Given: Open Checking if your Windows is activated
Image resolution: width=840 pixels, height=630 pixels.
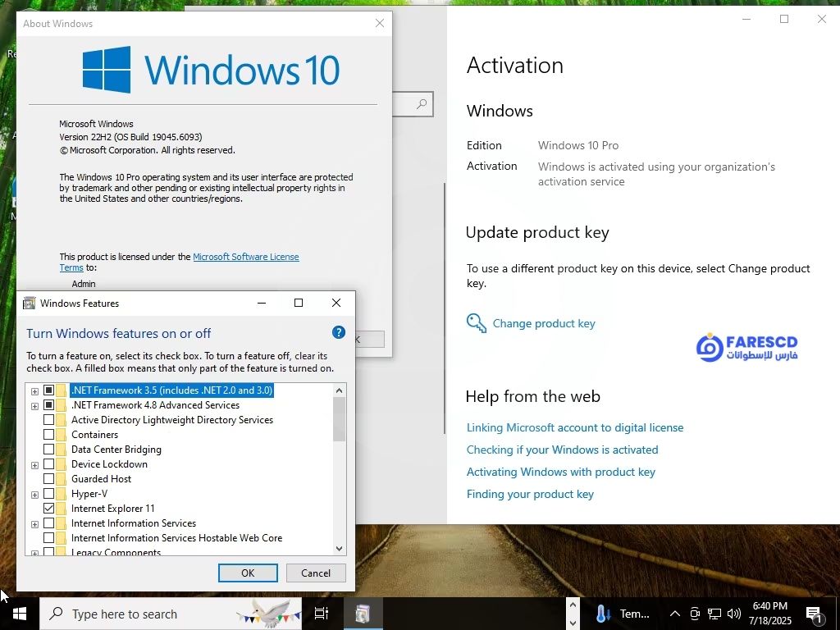Looking at the screenshot, I should (x=562, y=450).
